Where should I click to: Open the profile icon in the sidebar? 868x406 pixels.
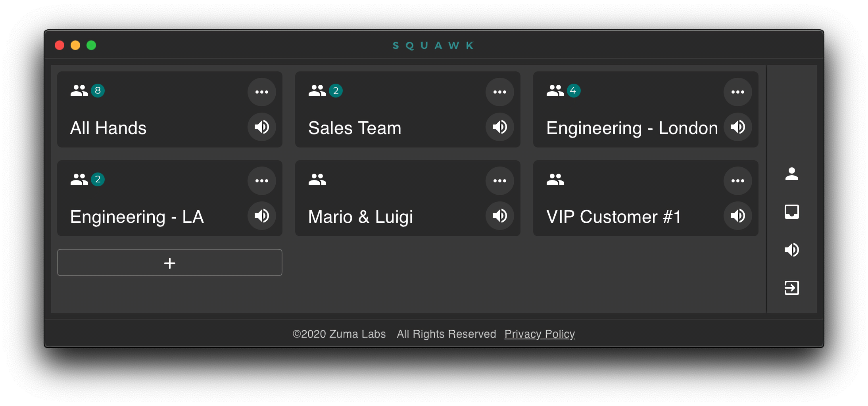tap(791, 174)
